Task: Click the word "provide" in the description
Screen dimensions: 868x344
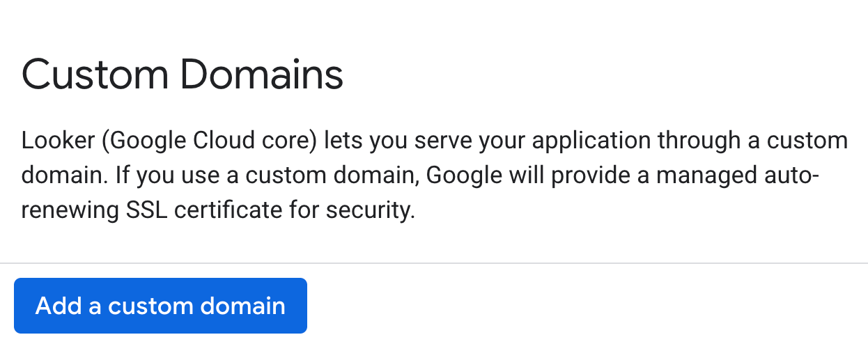Action: coord(591,175)
